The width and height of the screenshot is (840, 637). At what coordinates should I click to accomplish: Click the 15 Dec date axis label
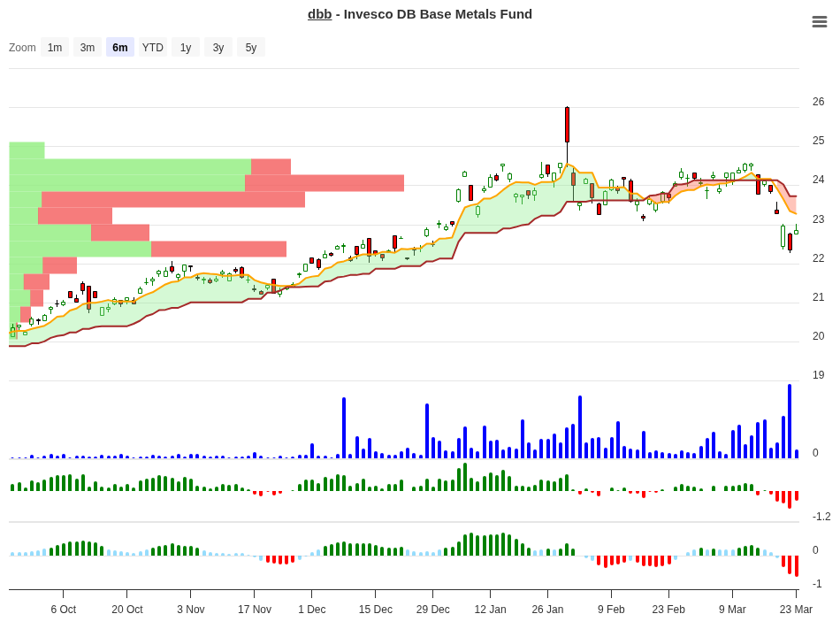(376, 609)
